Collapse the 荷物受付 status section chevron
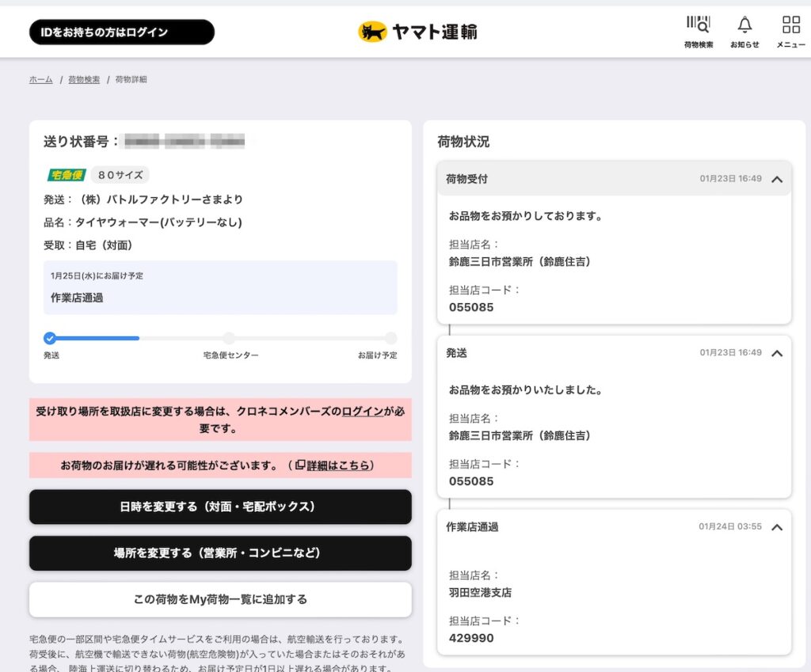Image resolution: width=811 pixels, height=672 pixels. click(777, 179)
